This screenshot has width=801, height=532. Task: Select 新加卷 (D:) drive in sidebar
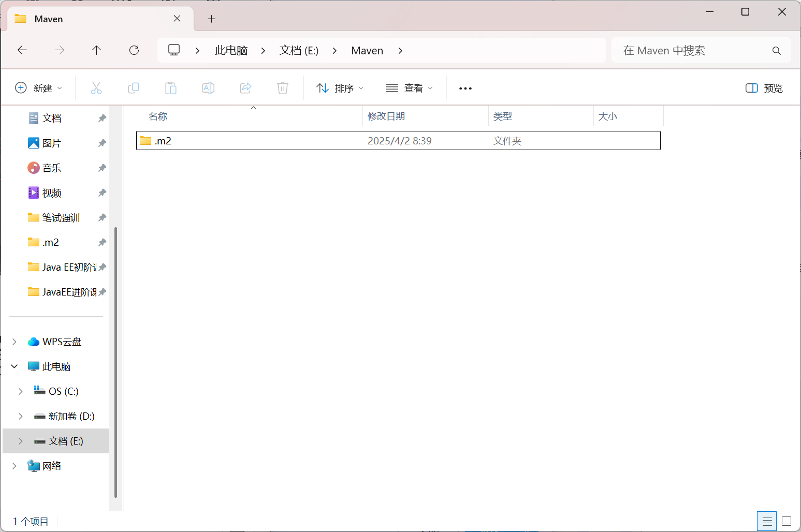(x=71, y=416)
